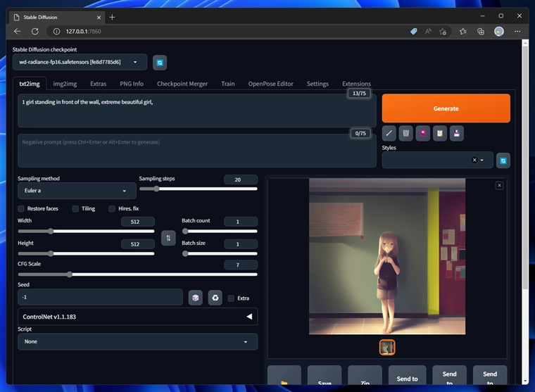The width and height of the screenshot is (535, 392).
Task: Click the clipboard apply style icon
Action: [x=440, y=132]
